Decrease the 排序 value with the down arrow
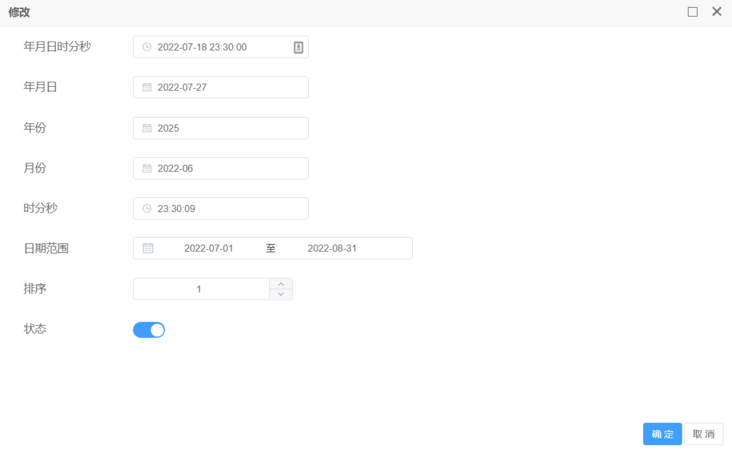Screen dimensions: 732x456 pyautogui.click(x=281, y=294)
